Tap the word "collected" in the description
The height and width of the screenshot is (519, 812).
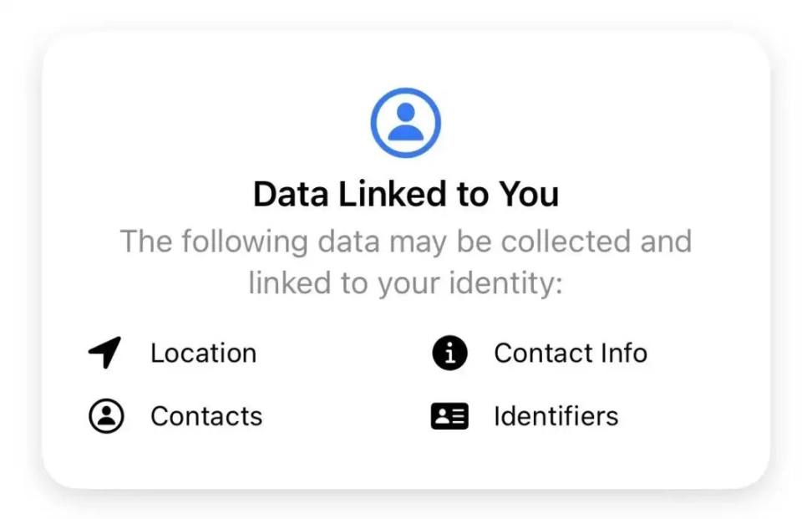[566, 242]
